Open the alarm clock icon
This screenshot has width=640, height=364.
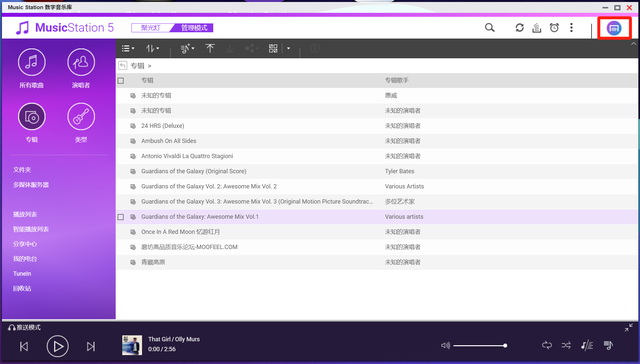tap(554, 28)
